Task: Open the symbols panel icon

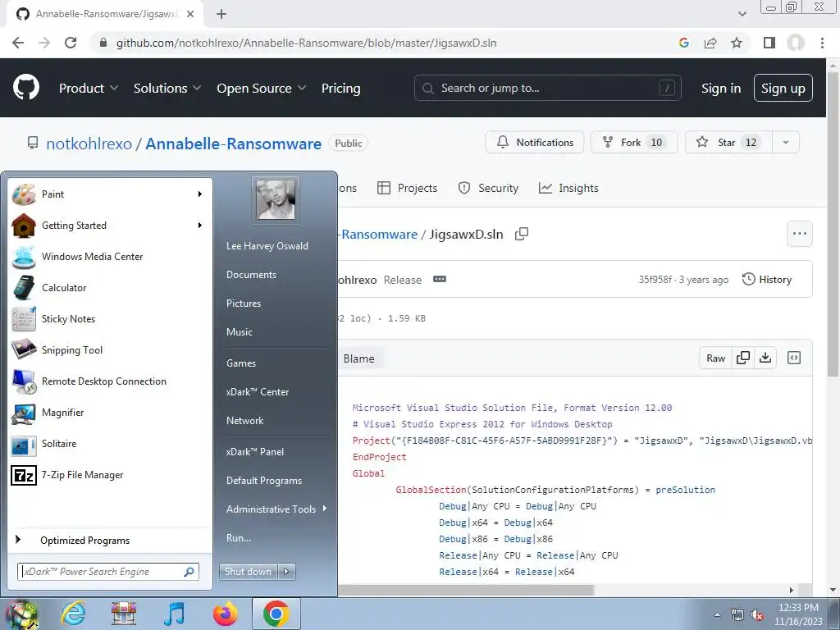Action: (794, 358)
